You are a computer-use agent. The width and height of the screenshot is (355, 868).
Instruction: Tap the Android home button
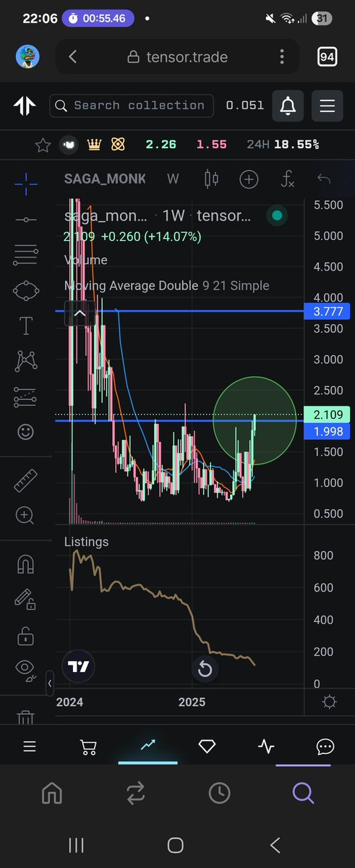[176, 845]
